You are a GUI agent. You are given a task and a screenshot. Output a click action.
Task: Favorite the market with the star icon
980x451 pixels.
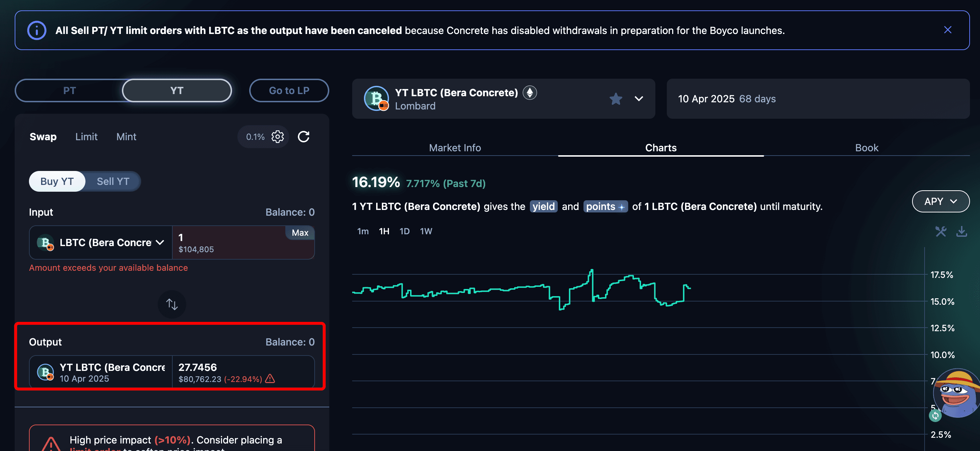point(616,99)
